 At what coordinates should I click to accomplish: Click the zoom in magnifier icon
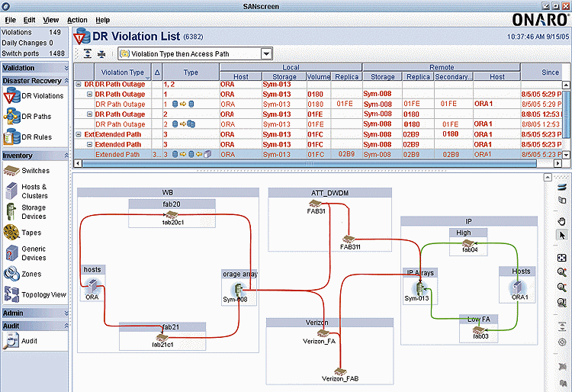tap(562, 272)
